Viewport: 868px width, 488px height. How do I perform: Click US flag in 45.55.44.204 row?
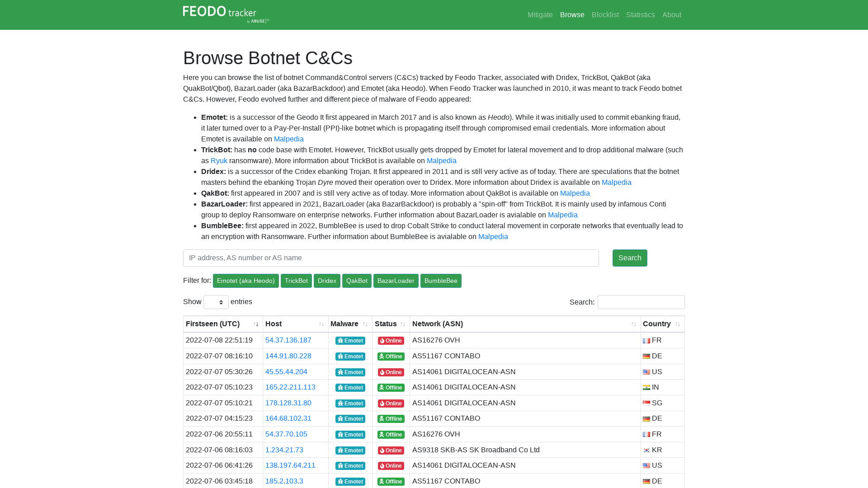(x=646, y=372)
